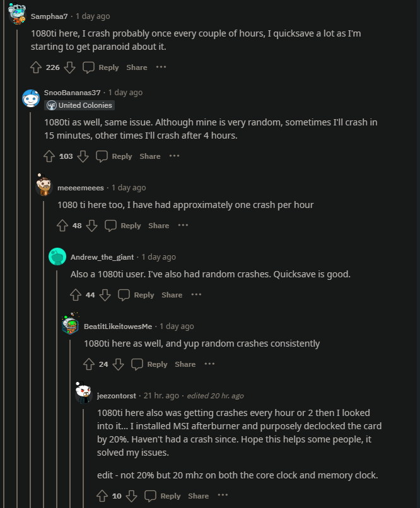This screenshot has width=420, height=508.
Task: Open the meeeemeees username link
Action: pyautogui.click(x=81, y=188)
